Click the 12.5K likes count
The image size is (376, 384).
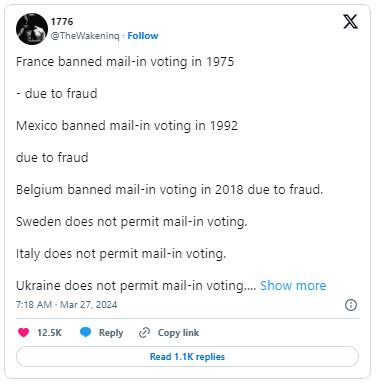click(x=49, y=333)
